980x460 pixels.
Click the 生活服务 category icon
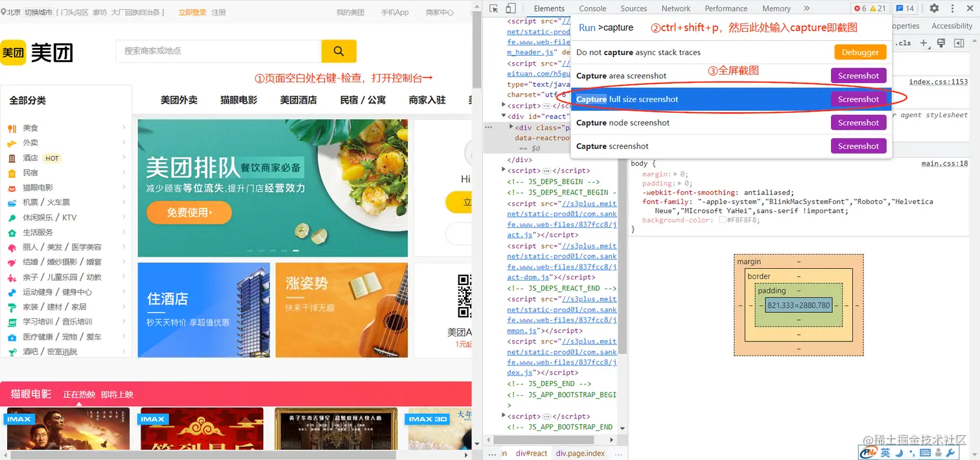click(12, 233)
